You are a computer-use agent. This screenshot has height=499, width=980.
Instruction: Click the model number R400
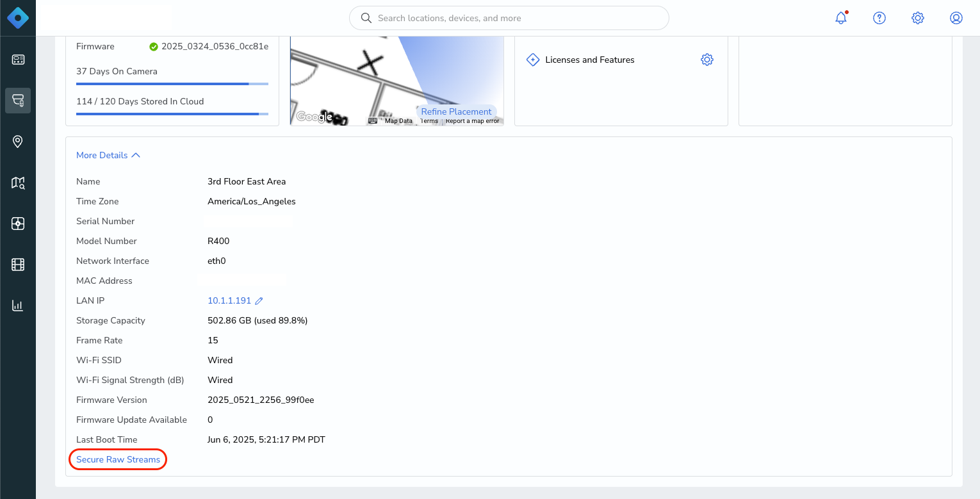(x=218, y=241)
